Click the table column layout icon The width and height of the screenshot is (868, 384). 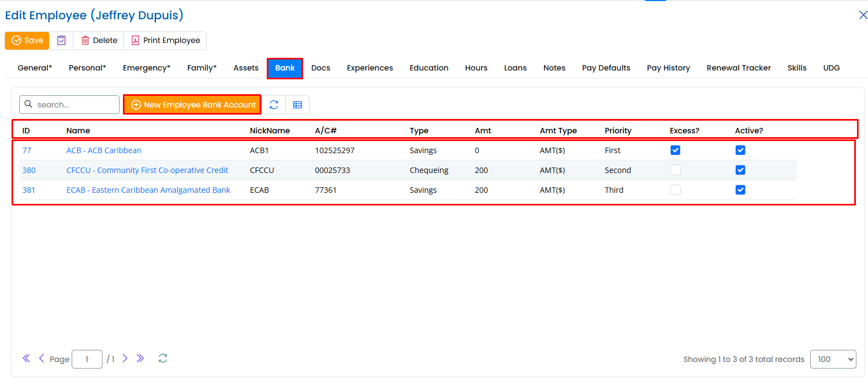tap(298, 105)
